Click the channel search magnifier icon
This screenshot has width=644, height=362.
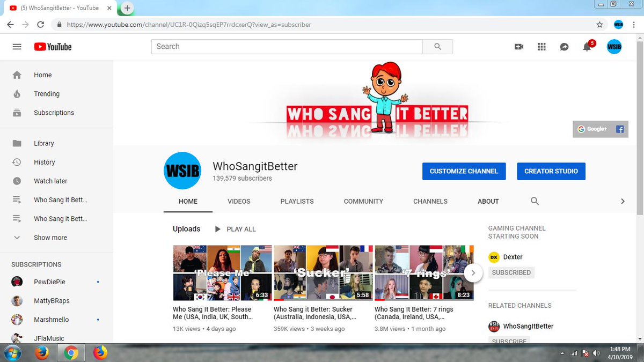click(x=535, y=201)
